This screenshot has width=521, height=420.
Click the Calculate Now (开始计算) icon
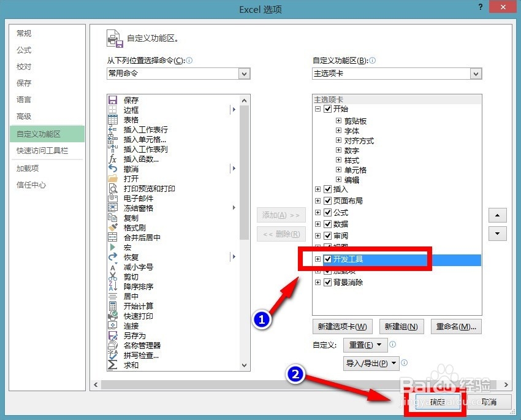click(113, 306)
